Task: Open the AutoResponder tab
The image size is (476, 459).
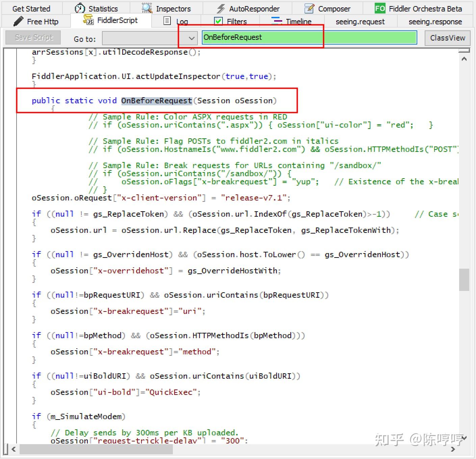Action: pos(247,8)
